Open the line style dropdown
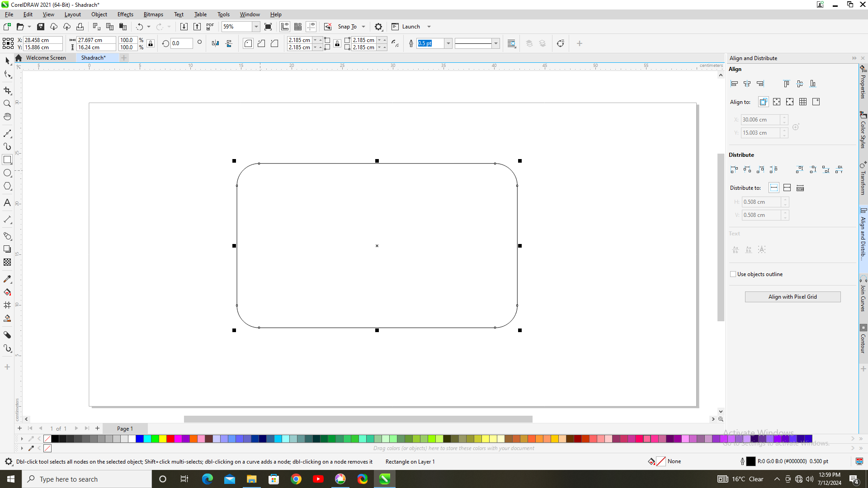Viewport: 868px width, 488px height. point(496,43)
